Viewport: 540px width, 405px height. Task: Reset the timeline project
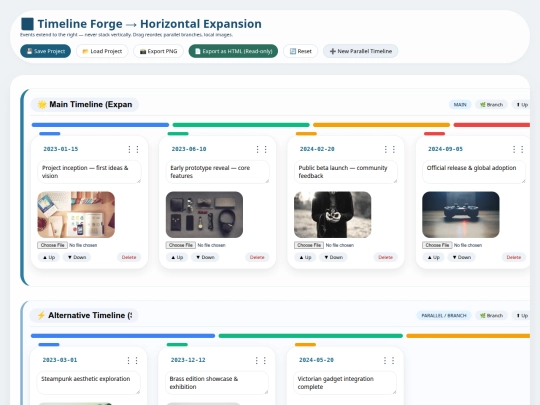(x=300, y=51)
